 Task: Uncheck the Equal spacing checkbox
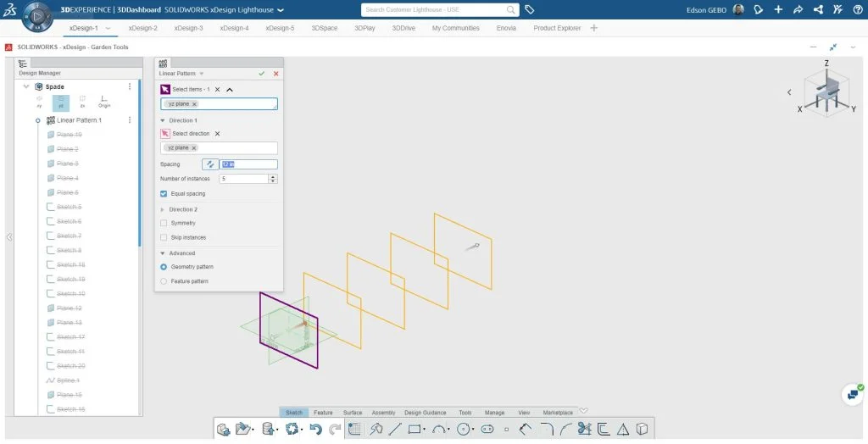click(164, 194)
